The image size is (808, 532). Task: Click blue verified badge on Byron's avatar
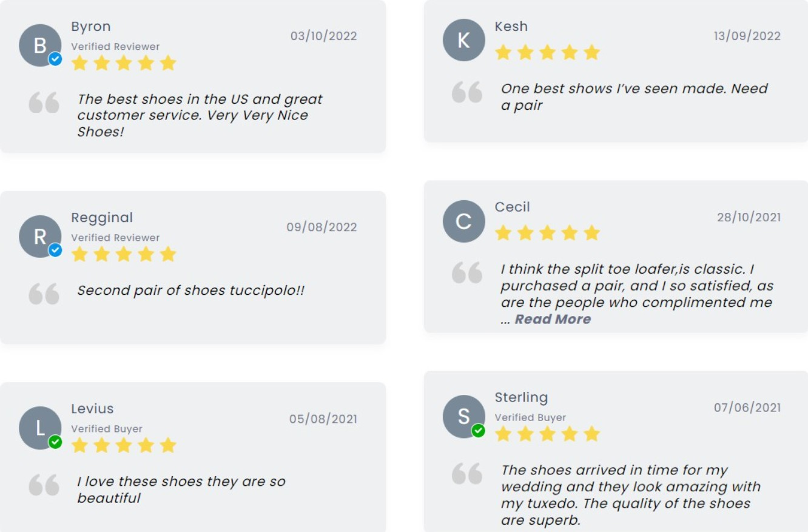(x=55, y=59)
